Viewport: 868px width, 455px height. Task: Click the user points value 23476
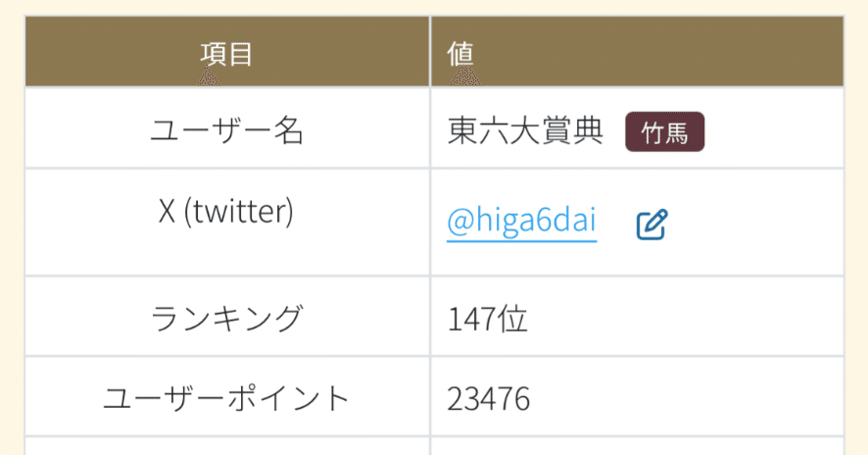(x=489, y=398)
